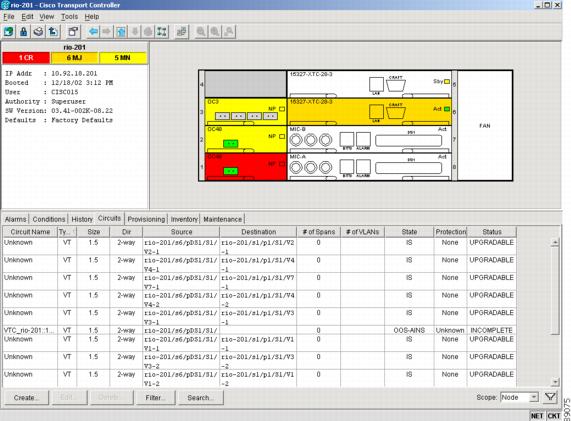571x421 pixels.
Task: Click circuit table scrollbar up arrow
Action: (555, 242)
